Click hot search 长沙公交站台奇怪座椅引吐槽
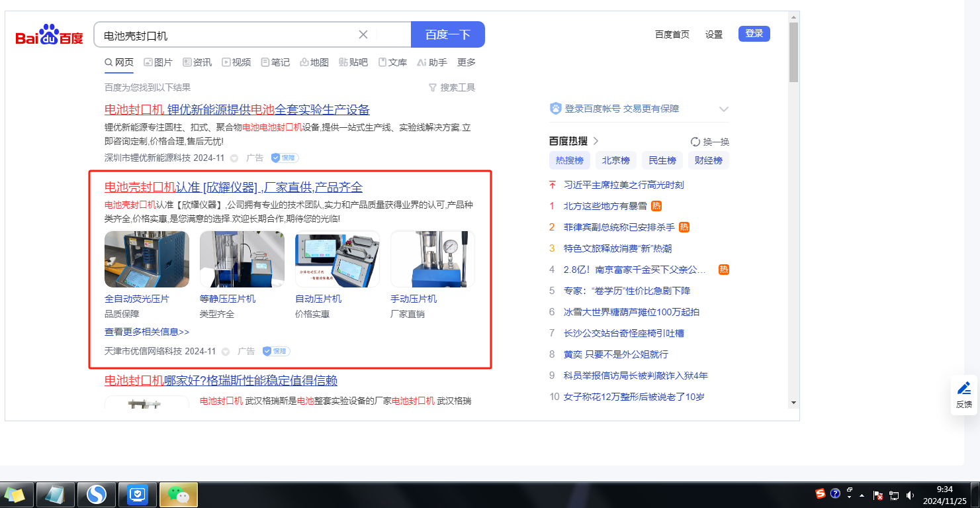Image resolution: width=980 pixels, height=508 pixels. click(x=623, y=333)
